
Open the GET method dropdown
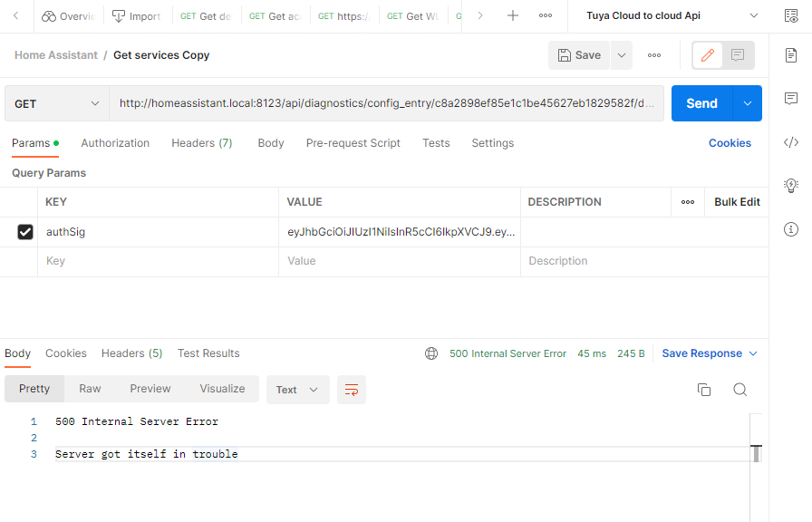[x=56, y=103]
